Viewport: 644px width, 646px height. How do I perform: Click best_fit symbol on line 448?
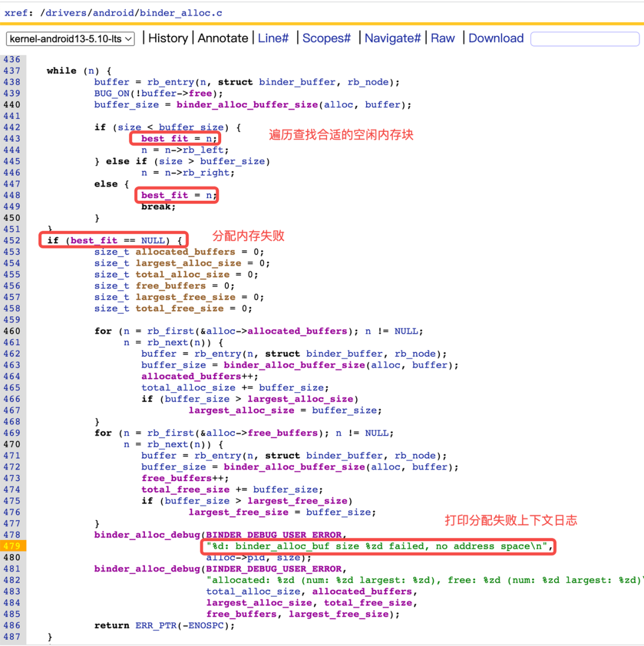pos(165,195)
